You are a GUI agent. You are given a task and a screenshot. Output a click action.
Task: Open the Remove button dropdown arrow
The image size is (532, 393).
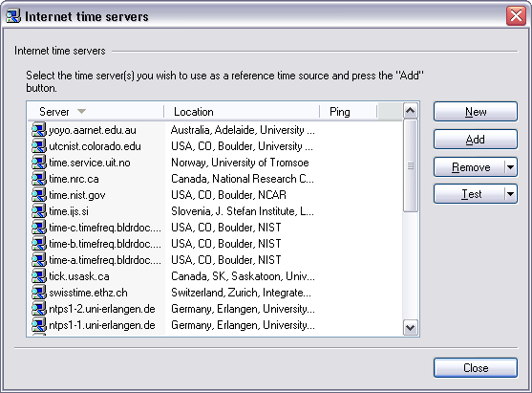coord(511,167)
